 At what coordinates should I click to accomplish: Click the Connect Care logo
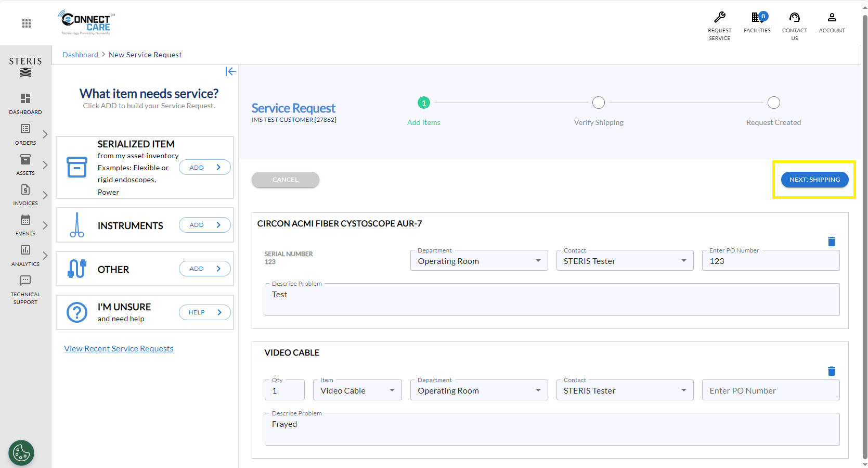[x=86, y=22]
